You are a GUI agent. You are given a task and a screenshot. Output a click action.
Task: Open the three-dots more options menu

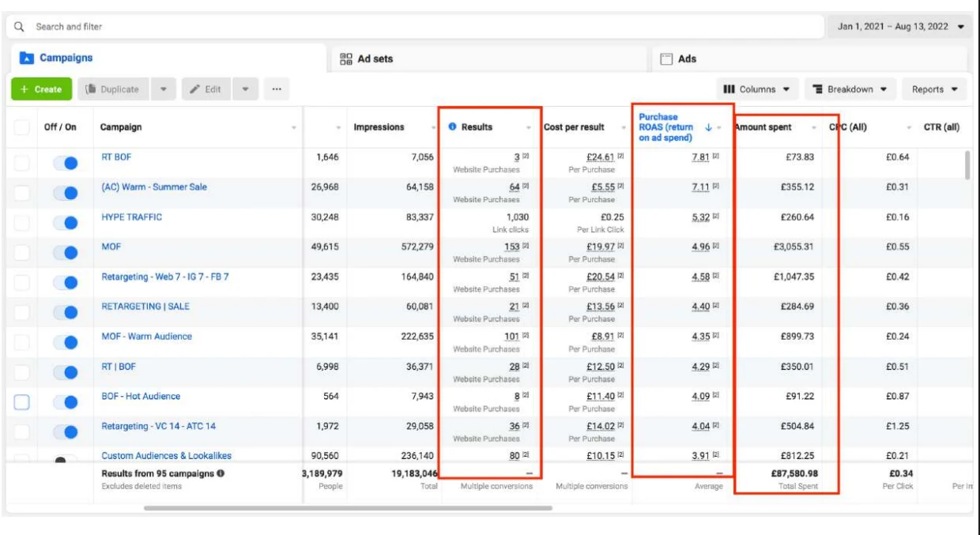pyautogui.click(x=276, y=89)
